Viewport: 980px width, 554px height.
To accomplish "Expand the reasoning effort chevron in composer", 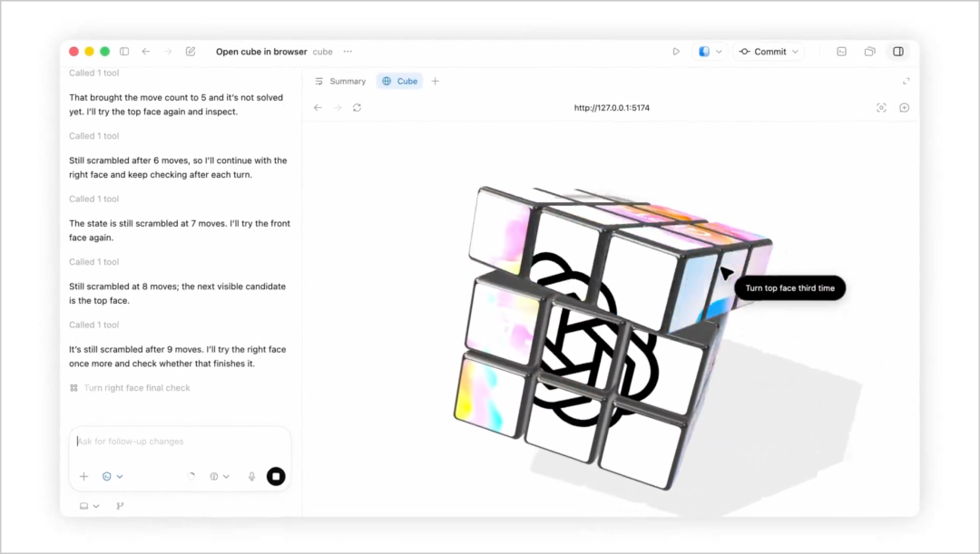I will [226, 477].
